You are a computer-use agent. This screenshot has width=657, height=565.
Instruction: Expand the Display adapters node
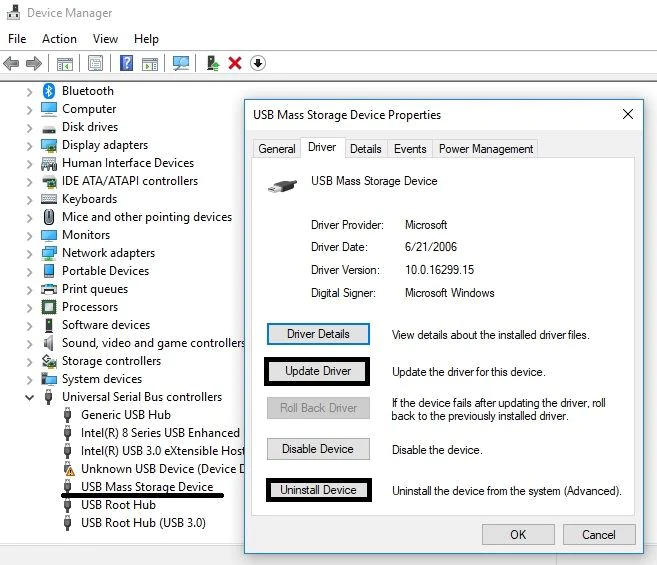coord(29,146)
